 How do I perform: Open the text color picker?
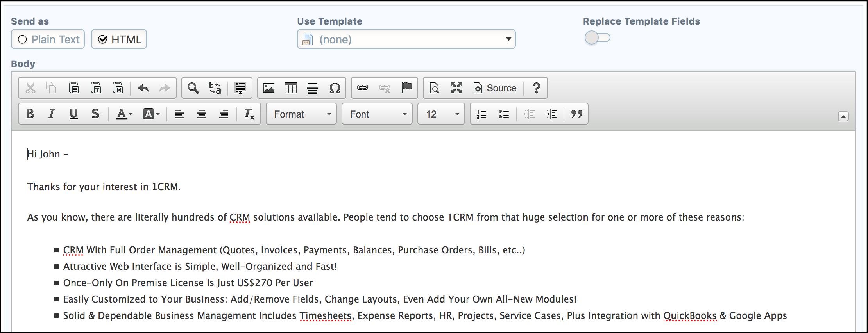pos(125,114)
